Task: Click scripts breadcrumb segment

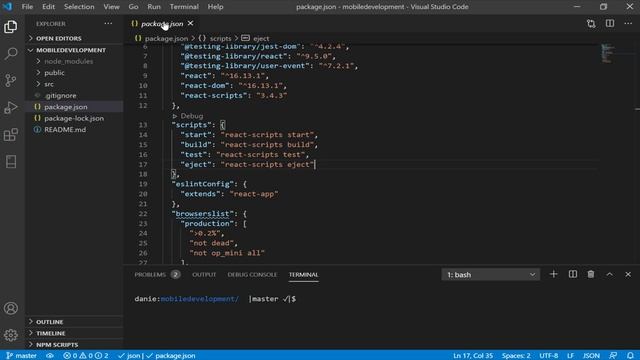Action: [x=215, y=38]
